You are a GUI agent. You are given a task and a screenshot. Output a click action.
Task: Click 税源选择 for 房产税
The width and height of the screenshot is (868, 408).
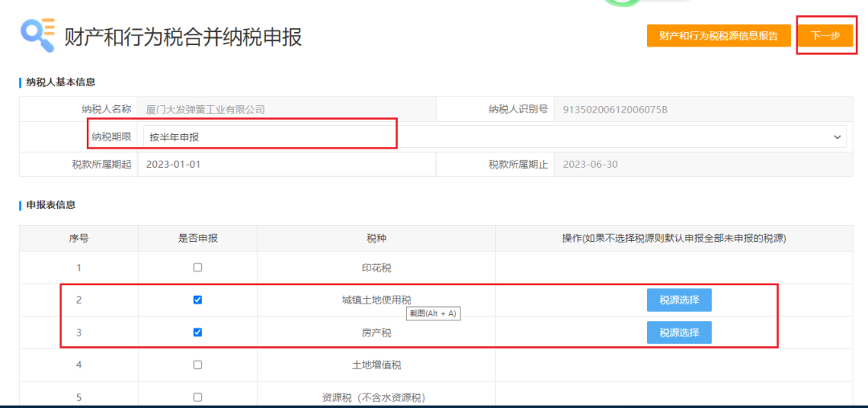tap(679, 333)
